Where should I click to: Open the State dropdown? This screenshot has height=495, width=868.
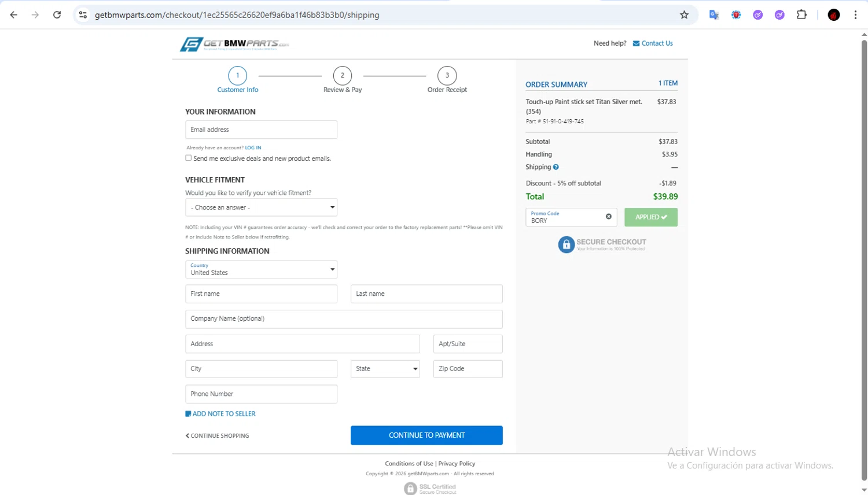[385, 369]
